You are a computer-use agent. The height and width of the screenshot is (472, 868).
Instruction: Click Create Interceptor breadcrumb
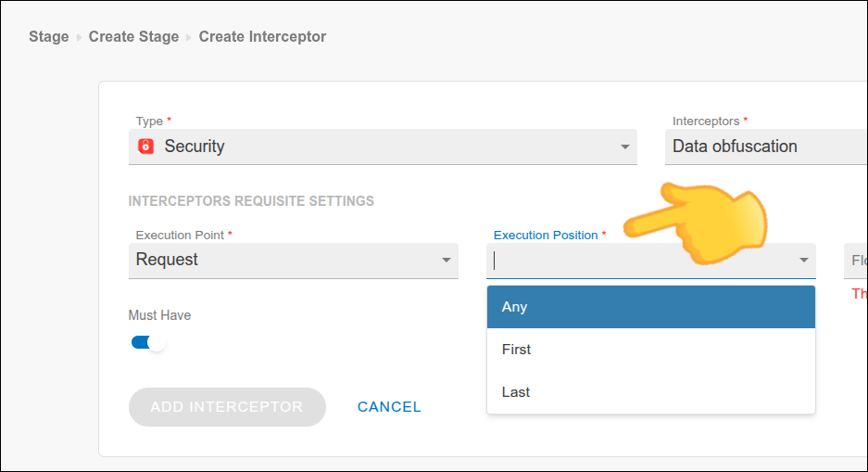point(262,37)
